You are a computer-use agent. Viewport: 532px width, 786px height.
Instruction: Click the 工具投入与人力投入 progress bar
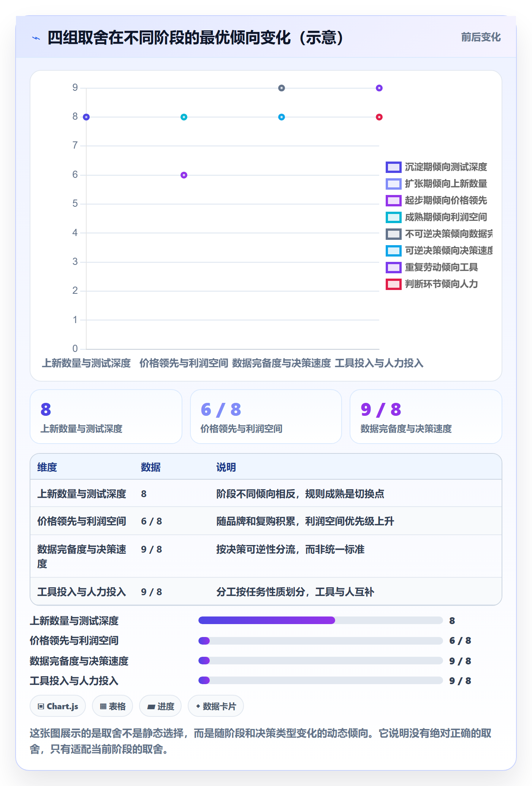[x=321, y=680]
